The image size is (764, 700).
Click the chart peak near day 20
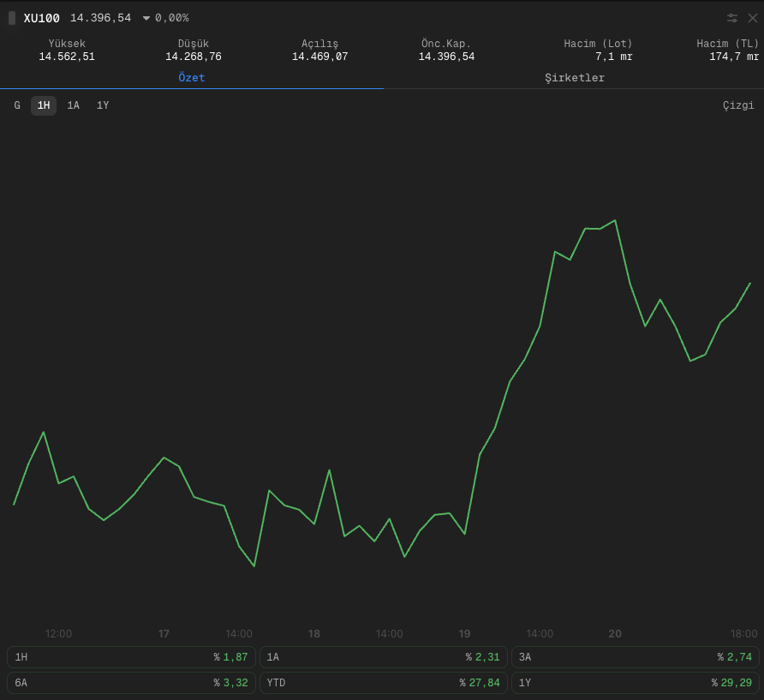615,220
